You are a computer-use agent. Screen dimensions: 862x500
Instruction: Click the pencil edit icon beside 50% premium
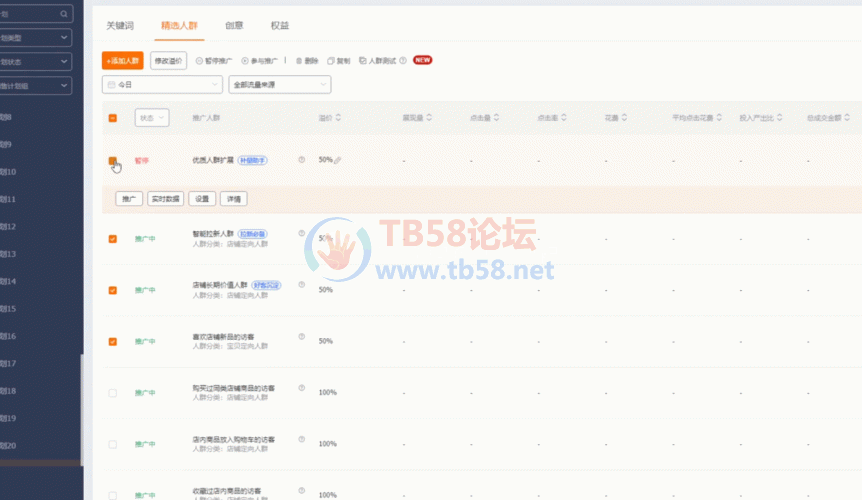coord(338,160)
